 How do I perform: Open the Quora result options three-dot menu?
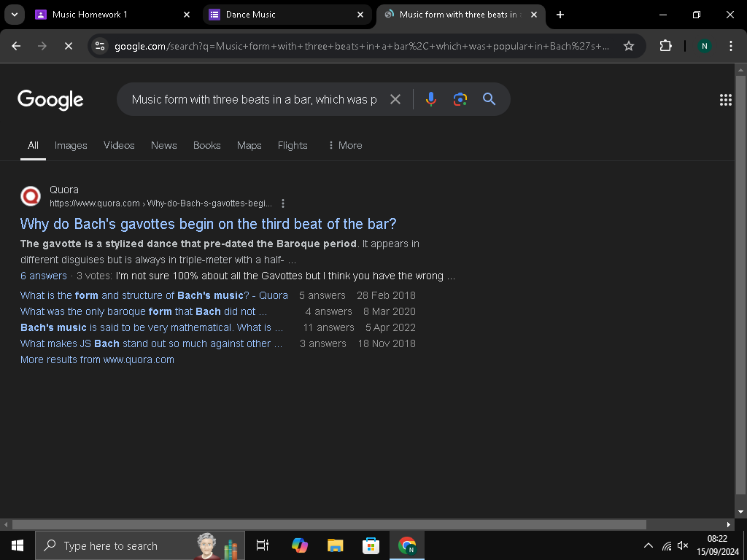tap(283, 204)
